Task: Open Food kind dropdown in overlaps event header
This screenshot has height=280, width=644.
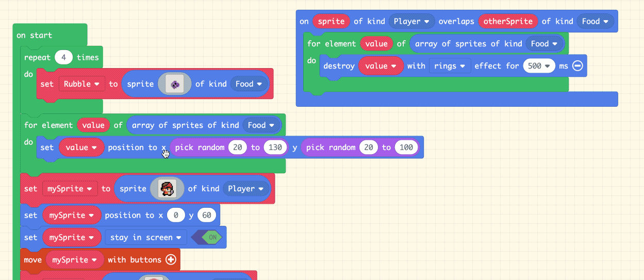Action: (x=596, y=21)
